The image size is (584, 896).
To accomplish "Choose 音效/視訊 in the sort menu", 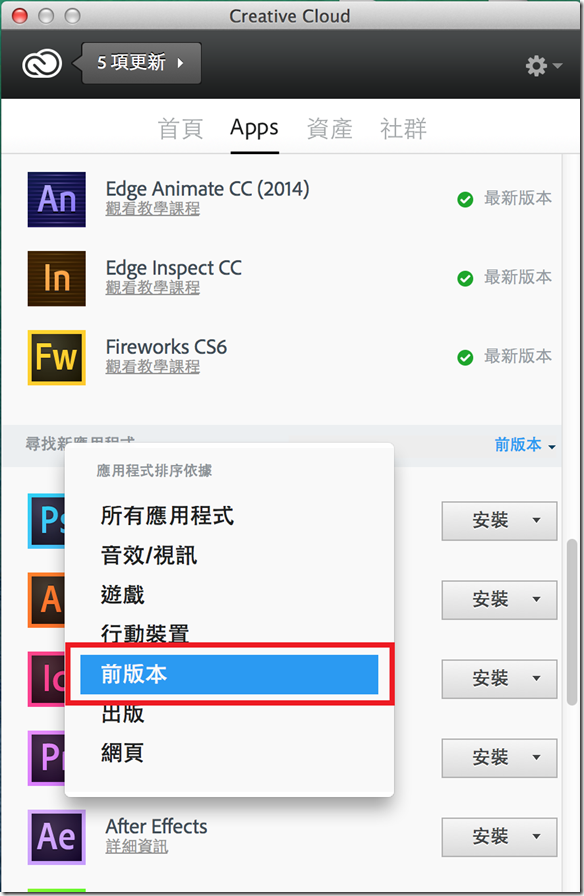I will [x=149, y=555].
